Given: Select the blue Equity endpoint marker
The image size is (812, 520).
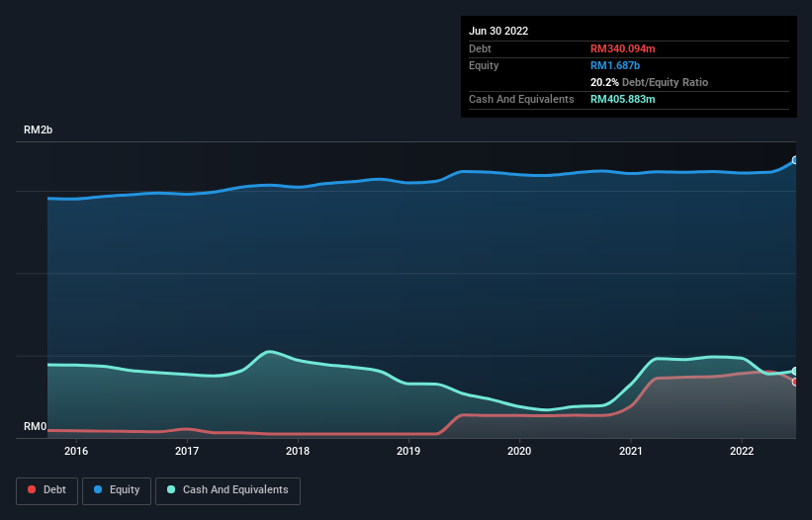Looking at the screenshot, I should pos(795,160).
